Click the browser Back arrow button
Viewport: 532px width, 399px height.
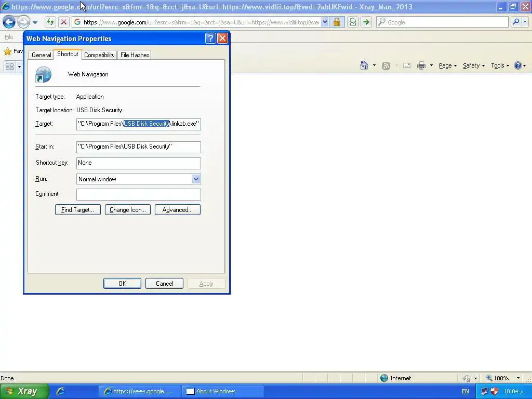click(9, 22)
